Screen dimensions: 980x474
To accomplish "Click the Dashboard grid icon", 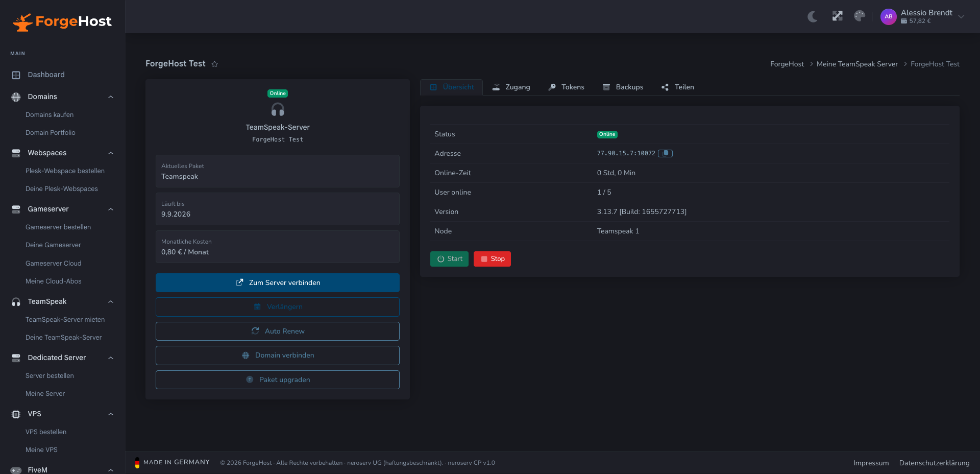I will click(16, 75).
